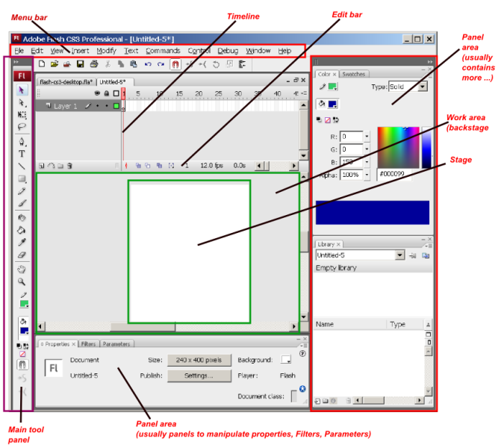Viewport: 504px width, 448px height.
Task: Open the timeline panel options menu
Action: pos(304,93)
